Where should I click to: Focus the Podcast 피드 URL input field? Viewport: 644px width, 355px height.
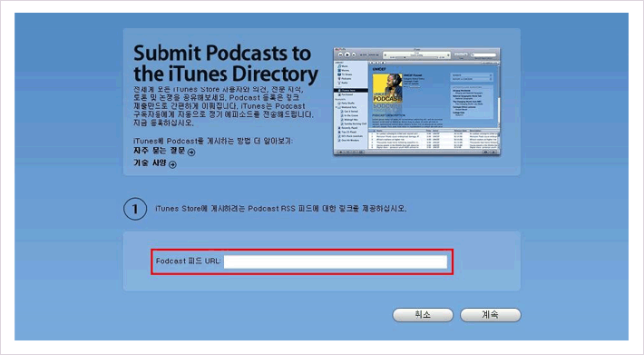click(x=336, y=261)
